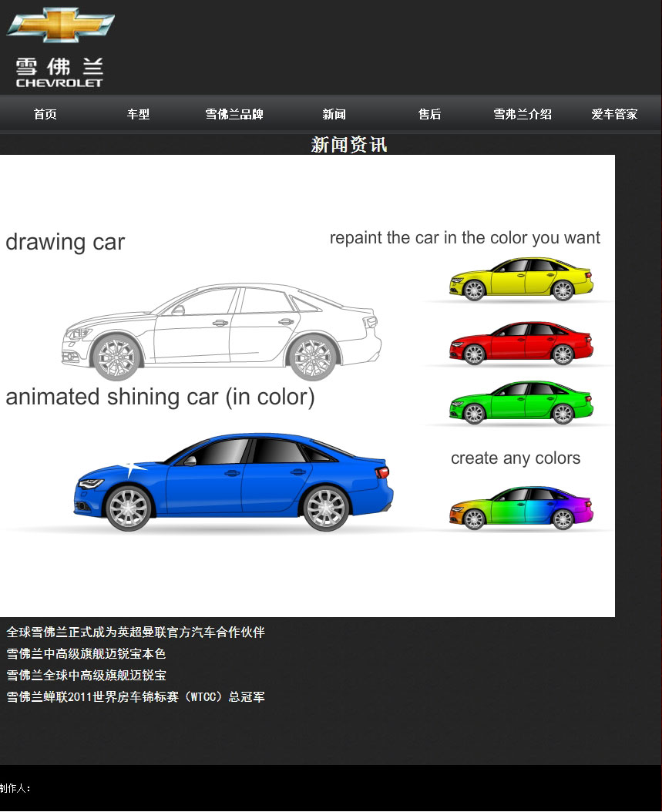This screenshot has width=662, height=812.
Task: Select the yellow car
Action: coord(521,279)
